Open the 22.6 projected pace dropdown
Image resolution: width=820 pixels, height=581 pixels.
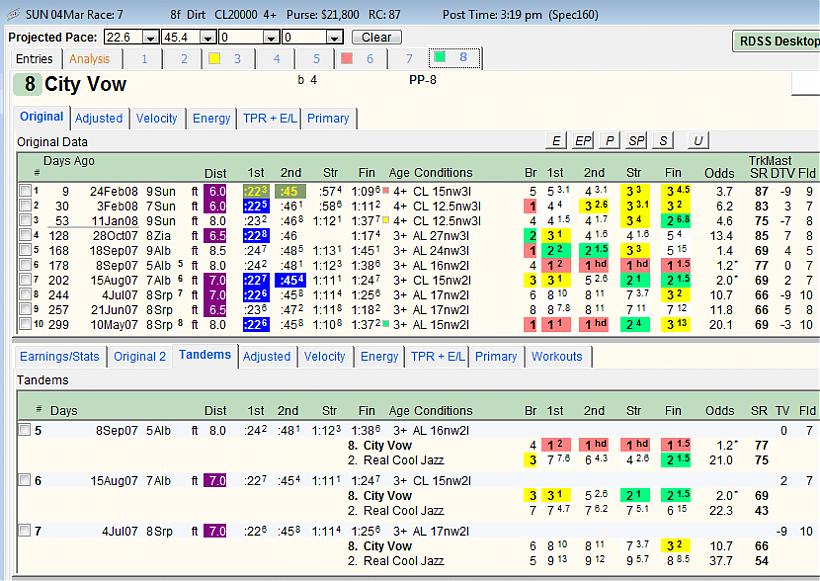[151, 38]
